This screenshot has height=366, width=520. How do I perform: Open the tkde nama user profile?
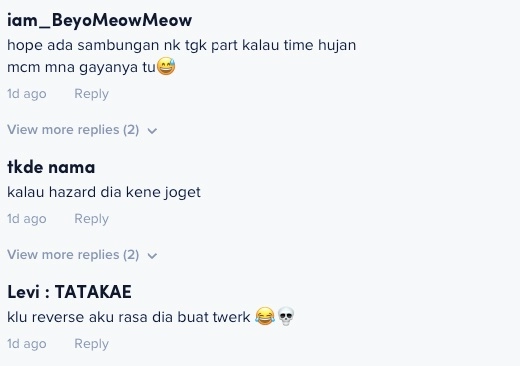pyautogui.click(x=51, y=167)
